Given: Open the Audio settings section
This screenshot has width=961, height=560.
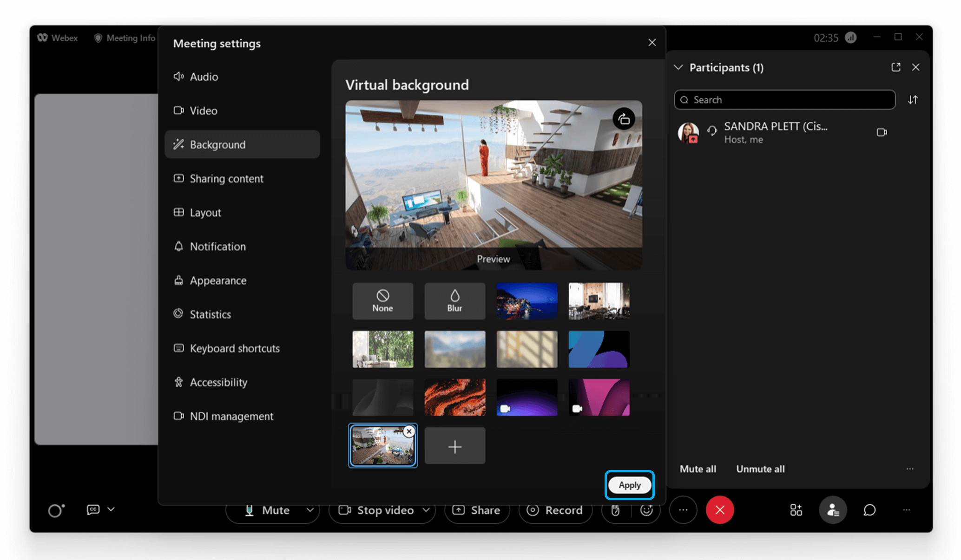Looking at the screenshot, I should click(x=242, y=77).
